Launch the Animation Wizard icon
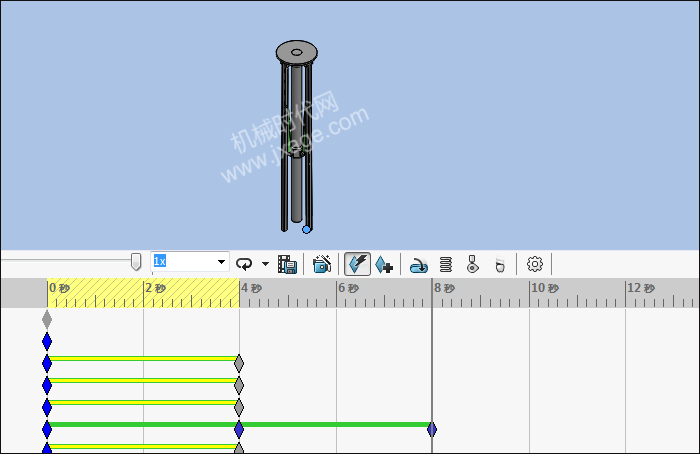Image resolution: width=700 pixels, height=454 pixels. tap(322, 264)
